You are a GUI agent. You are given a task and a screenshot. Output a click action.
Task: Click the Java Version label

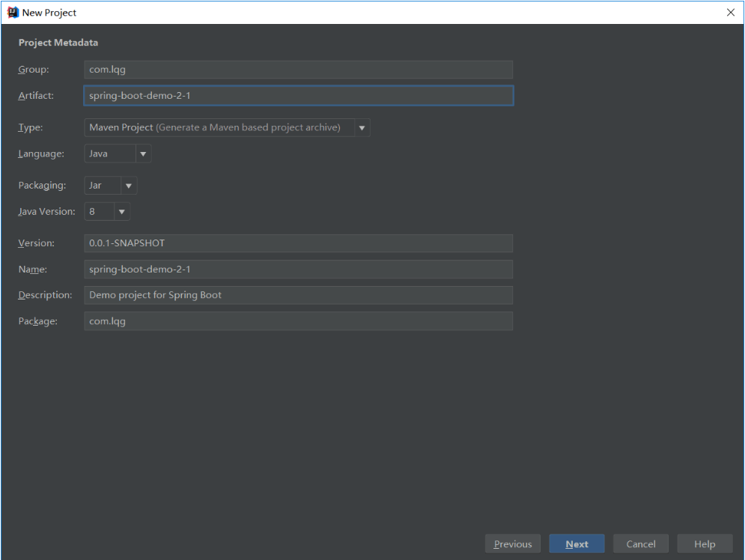pyautogui.click(x=47, y=212)
